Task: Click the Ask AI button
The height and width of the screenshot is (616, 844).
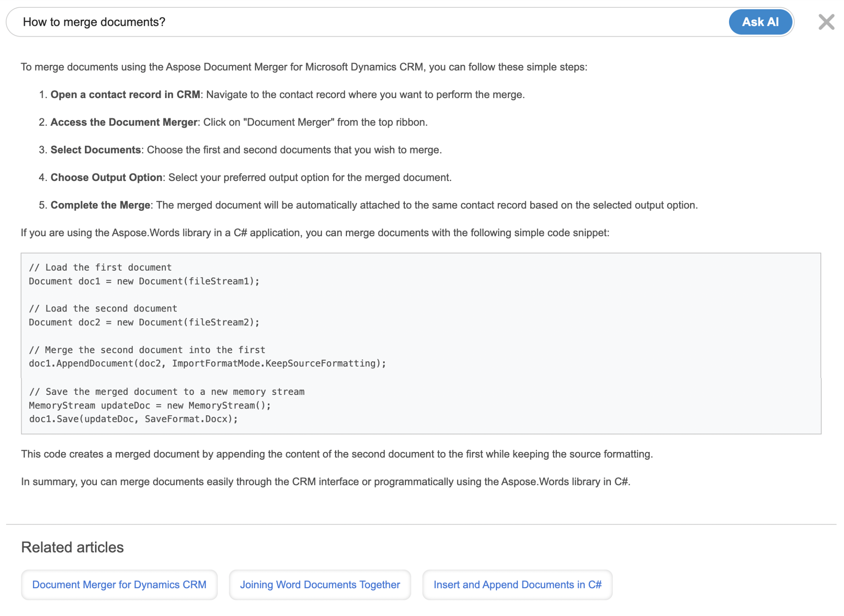Action: pyautogui.click(x=759, y=22)
